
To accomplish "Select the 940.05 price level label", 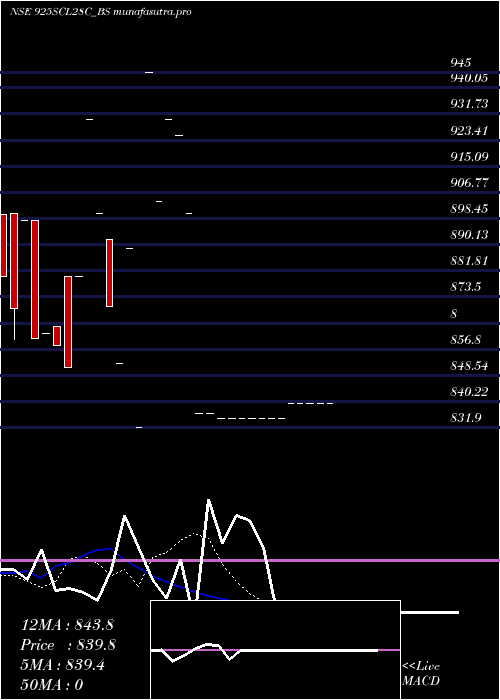I will coord(469,78).
